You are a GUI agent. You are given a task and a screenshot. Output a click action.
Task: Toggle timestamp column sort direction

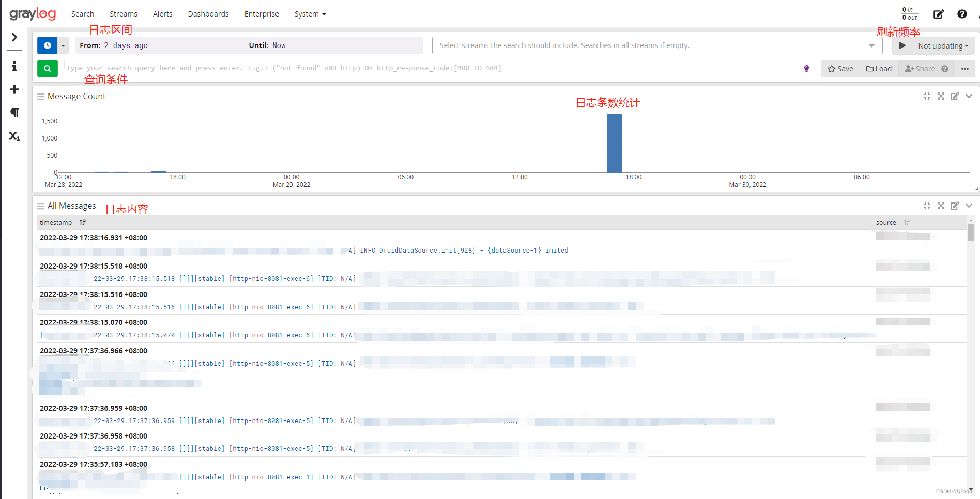tap(83, 222)
